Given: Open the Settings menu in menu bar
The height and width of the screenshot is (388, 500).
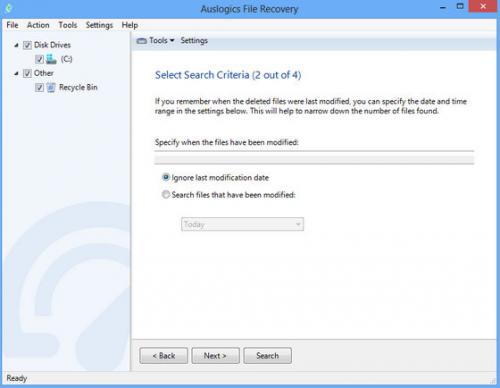Looking at the screenshot, I should pyautogui.click(x=99, y=25).
